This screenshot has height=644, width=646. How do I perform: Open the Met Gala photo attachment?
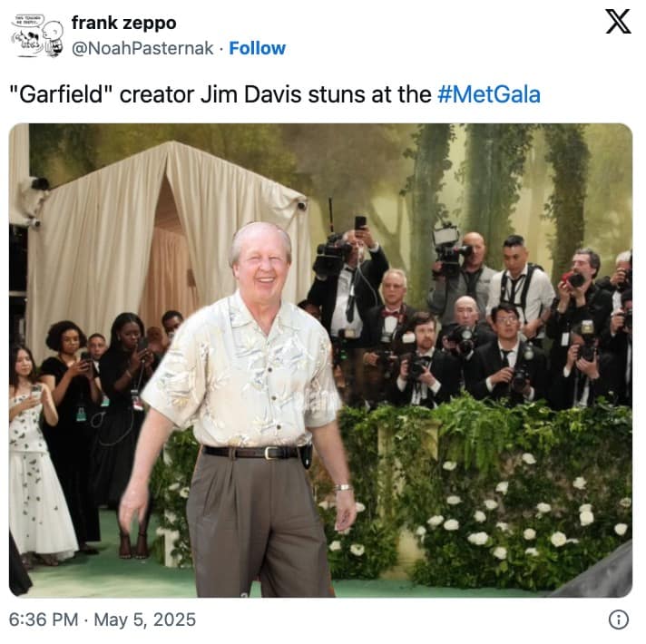tap(320, 360)
